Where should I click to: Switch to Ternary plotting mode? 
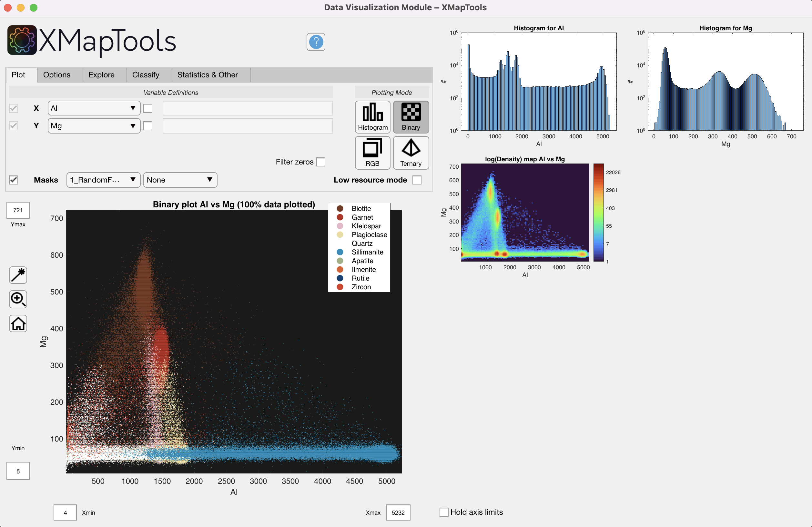(x=411, y=153)
